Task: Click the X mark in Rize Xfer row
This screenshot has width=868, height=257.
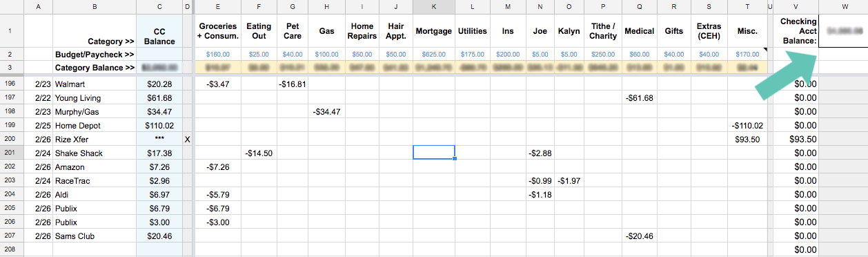Action: tap(188, 139)
